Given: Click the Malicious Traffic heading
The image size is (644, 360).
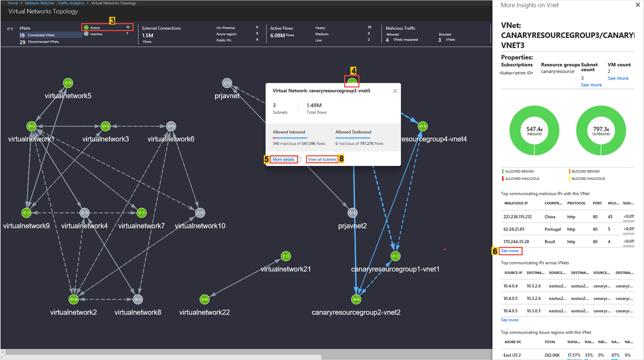Looking at the screenshot, I should 401,28.
